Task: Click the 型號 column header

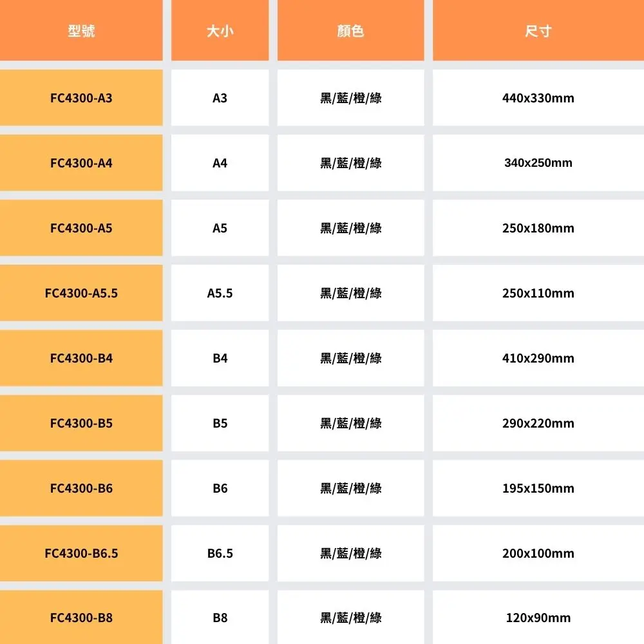Action: [x=81, y=30]
